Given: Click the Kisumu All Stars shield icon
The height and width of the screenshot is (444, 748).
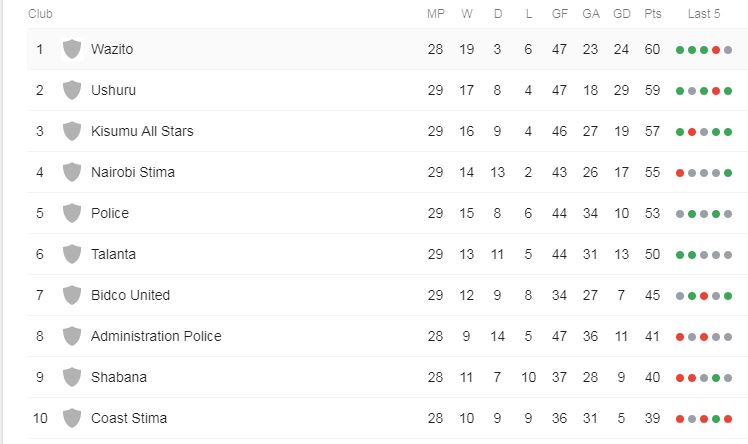Looking at the screenshot, I should (72, 131).
